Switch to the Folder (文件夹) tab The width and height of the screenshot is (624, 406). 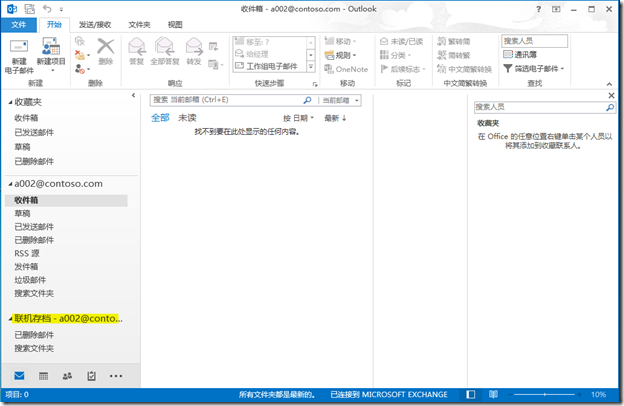click(139, 25)
